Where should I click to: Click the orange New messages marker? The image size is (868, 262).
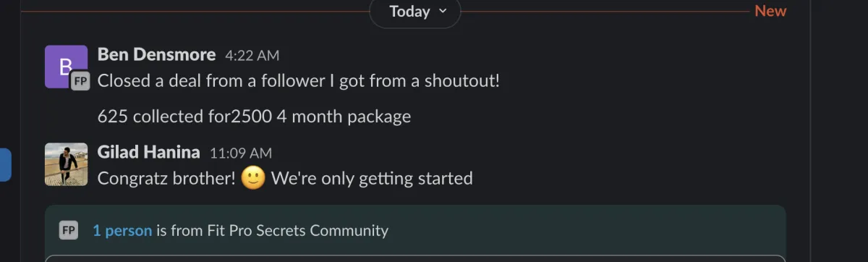[770, 11]
